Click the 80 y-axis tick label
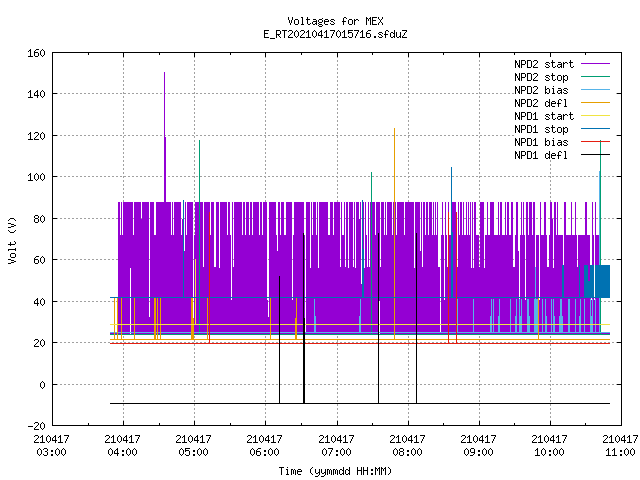 (x=39, y=219)
